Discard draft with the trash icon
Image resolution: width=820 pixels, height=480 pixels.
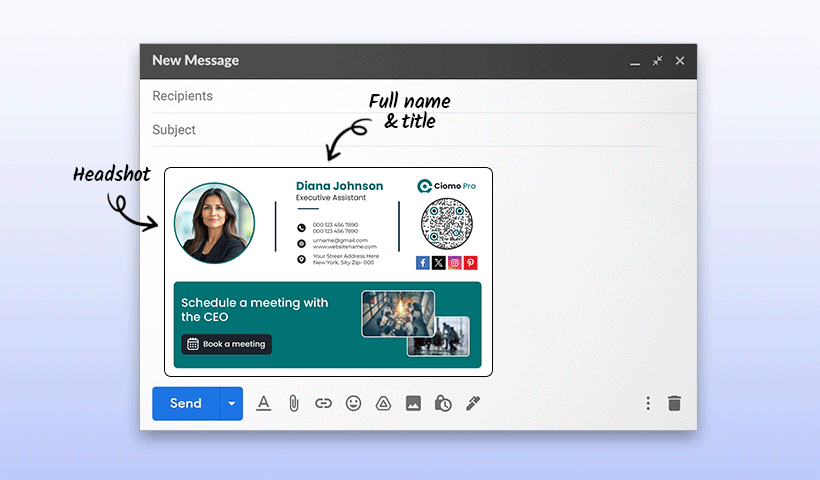pos(675,403)
